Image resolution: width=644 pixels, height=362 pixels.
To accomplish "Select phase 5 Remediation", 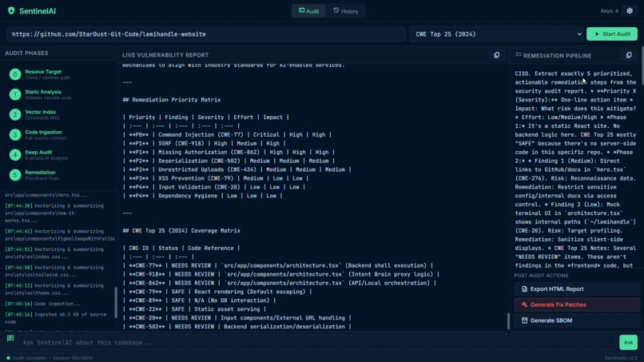I will (x=58, y=175).
